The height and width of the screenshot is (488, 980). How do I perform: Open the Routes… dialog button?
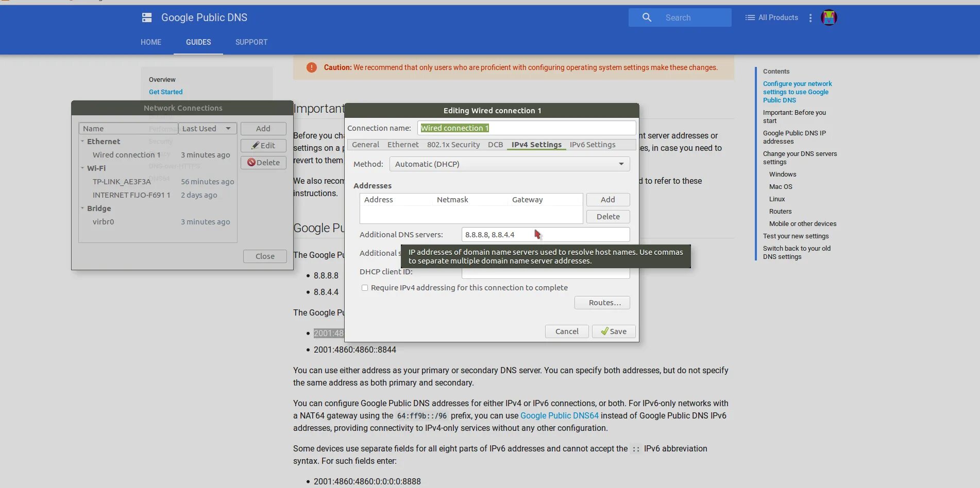[x=602, y=303]
